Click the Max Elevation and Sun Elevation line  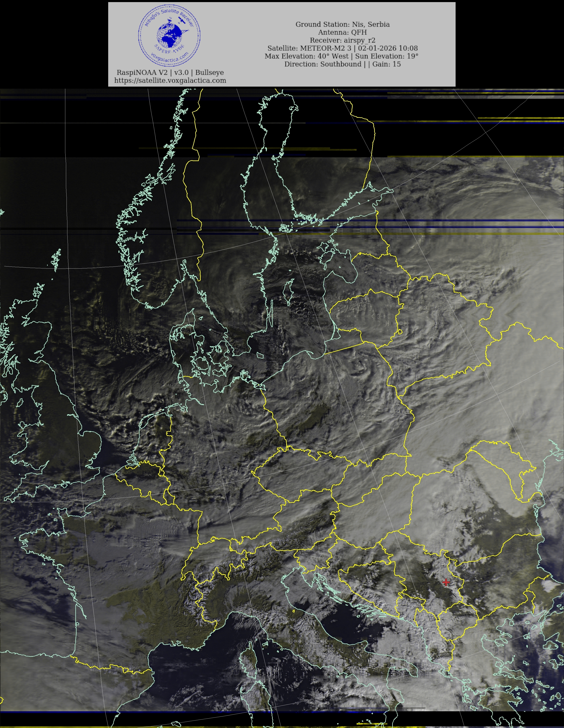coord(342,56)
